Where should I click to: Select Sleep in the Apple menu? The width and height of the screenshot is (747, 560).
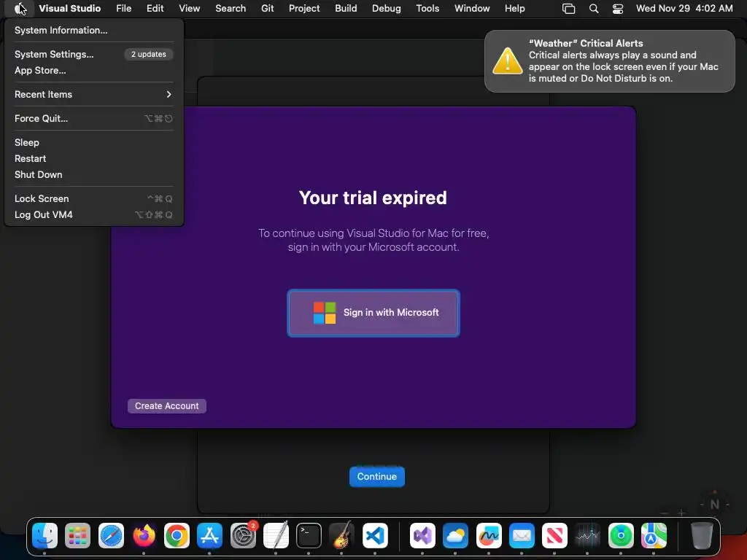(94, 142)
